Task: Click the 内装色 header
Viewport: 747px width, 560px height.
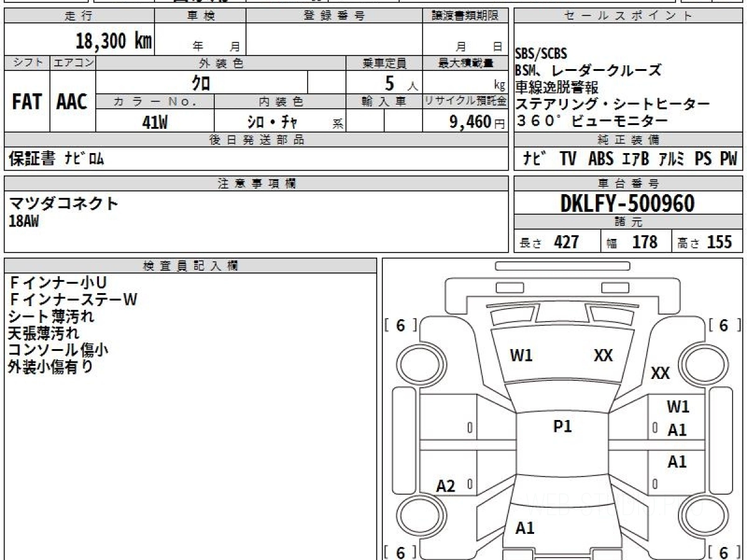Action: coord(280,101)
